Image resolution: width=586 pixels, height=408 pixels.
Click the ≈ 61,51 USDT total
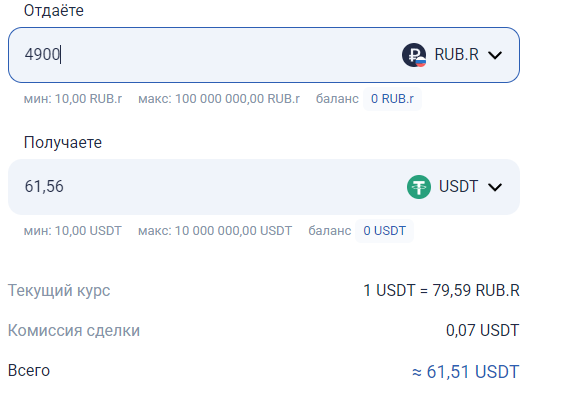[465, 372]
